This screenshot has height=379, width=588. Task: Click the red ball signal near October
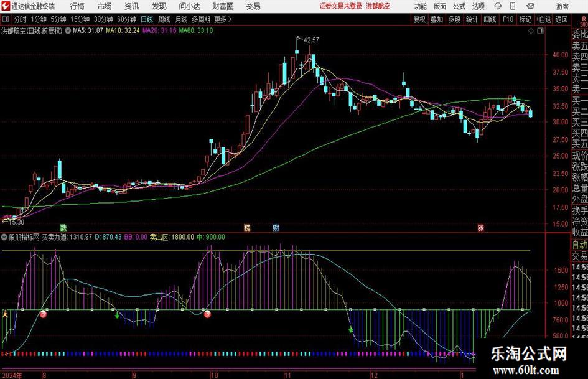pos(207,314)
